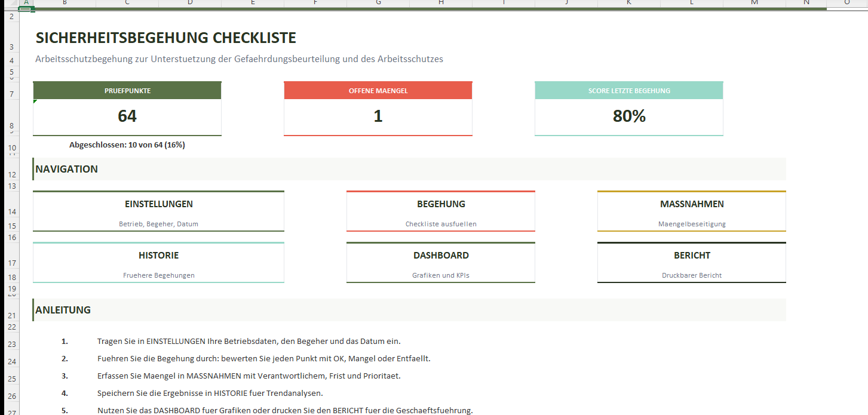Select the 80% score cell
Viewport: 868px width, 415px height.
pyautogui.click(x=628, y=116)
